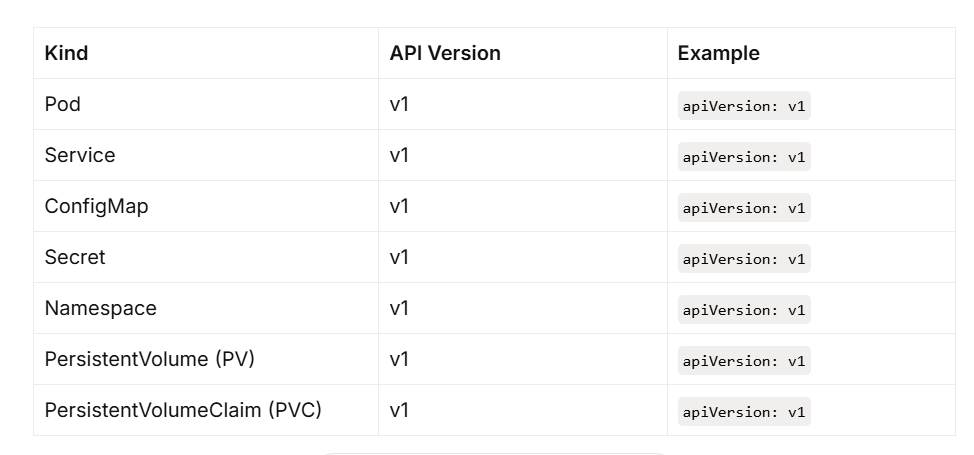Click the apiVersion code snippet in PersistentVolumeClaim row
The image size is (974, 455).
[x=744, y=412]
